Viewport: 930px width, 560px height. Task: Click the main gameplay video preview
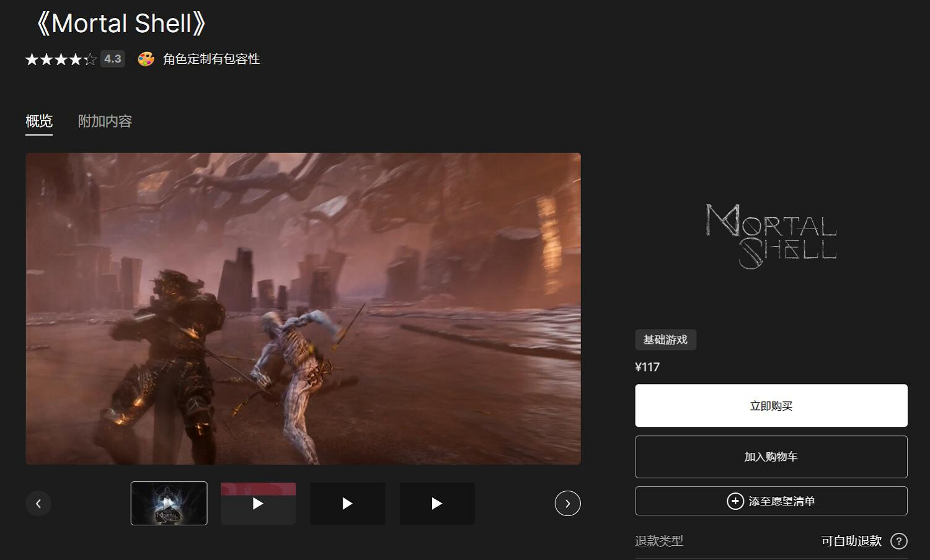[303, 308]
